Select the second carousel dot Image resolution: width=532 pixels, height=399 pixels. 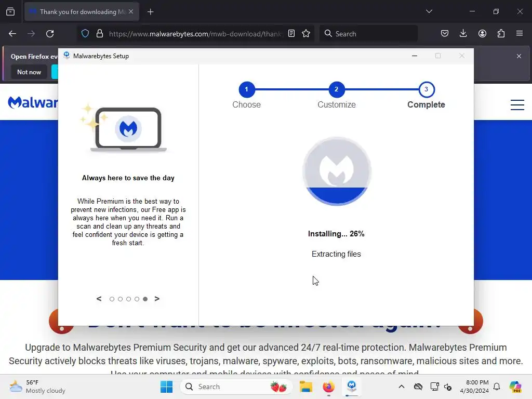120,299
